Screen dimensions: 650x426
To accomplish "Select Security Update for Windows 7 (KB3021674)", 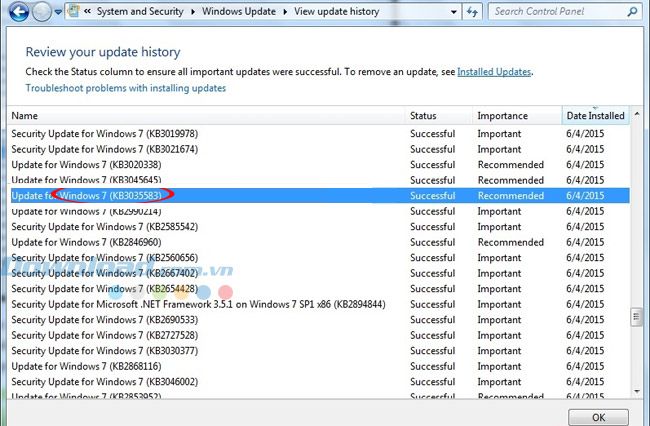I will (x=320, y=149).
